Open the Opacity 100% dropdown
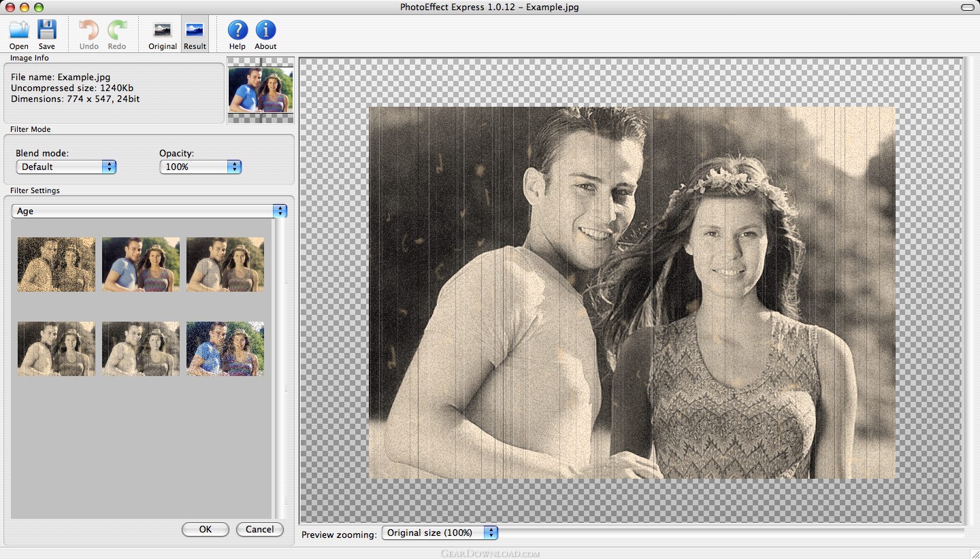Viewport: 980px width, 559px height. tap(201, 167)
